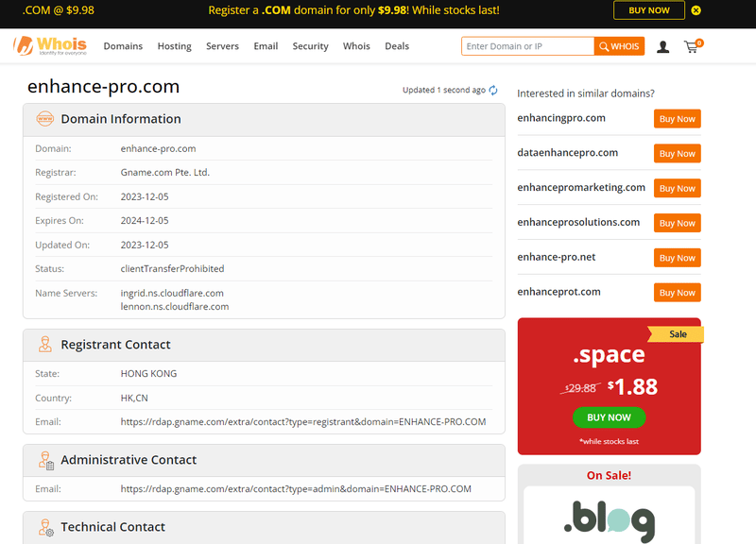Click the clientTransferProhibited status value
The image size is (756, 544).
172,269
